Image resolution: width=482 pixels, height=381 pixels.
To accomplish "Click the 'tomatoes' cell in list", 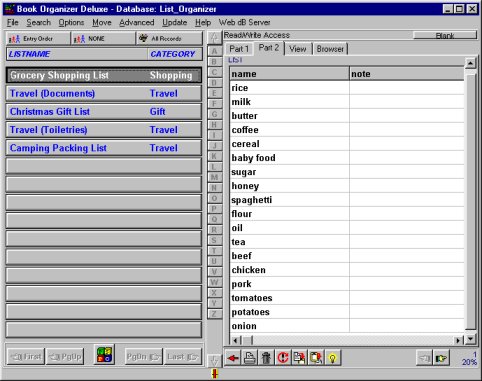I will click(289, 298).
